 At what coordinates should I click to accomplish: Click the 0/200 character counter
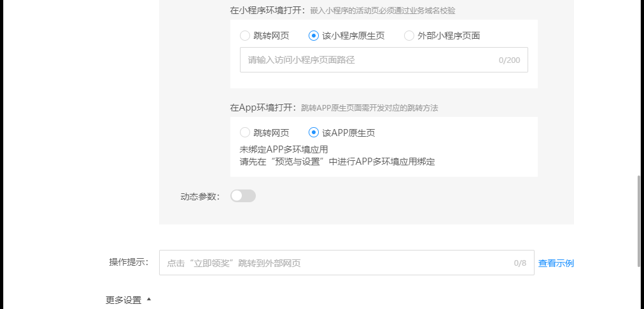pos(509,60)
